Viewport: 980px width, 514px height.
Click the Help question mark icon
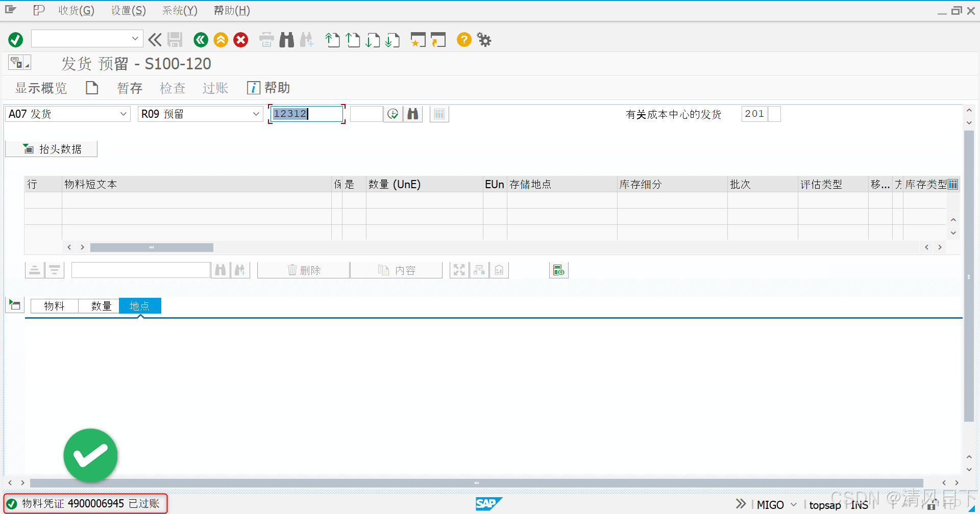463,39
